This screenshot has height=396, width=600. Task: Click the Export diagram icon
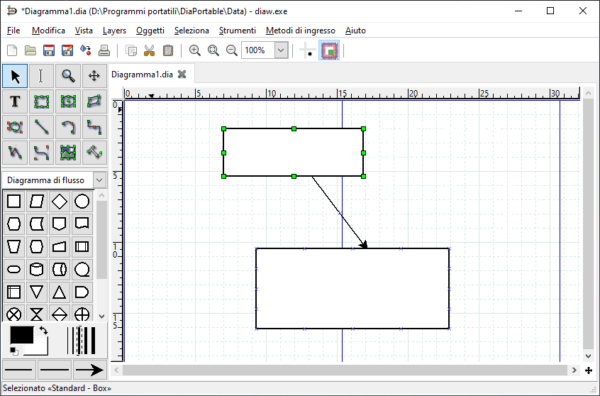tap(86, 51)
